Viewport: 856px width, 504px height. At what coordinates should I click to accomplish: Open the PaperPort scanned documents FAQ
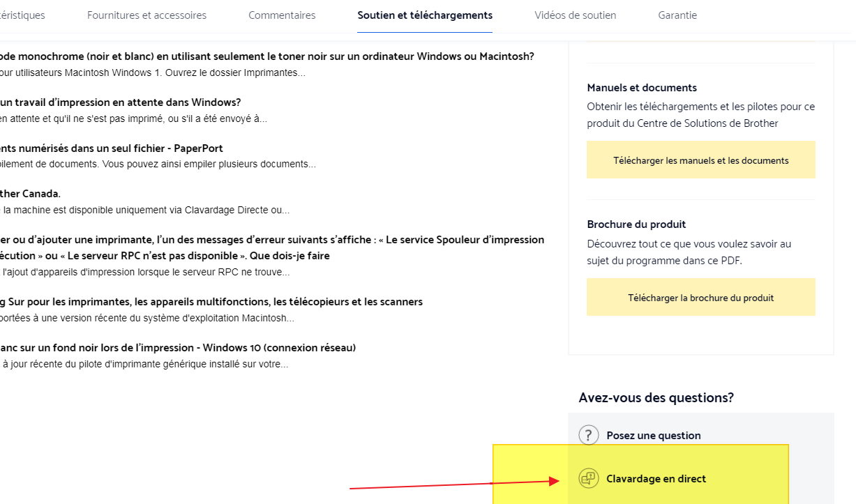(112, 148)
